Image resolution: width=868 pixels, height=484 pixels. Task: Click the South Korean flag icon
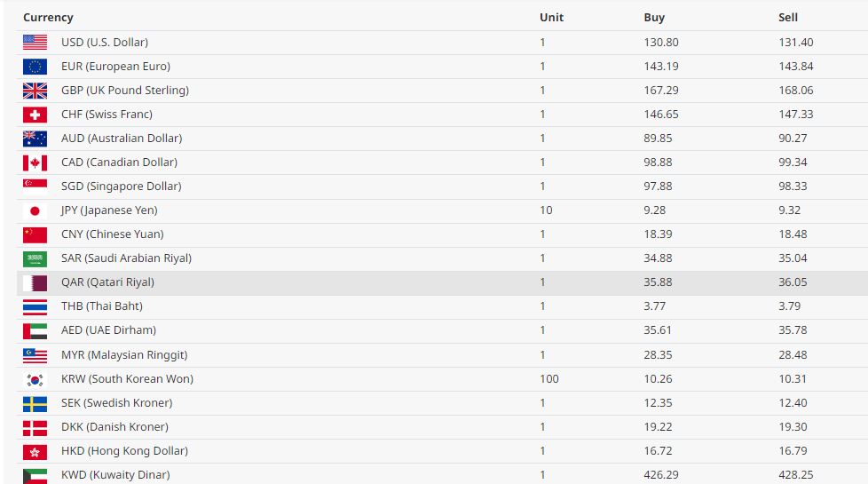click(35, 379)
